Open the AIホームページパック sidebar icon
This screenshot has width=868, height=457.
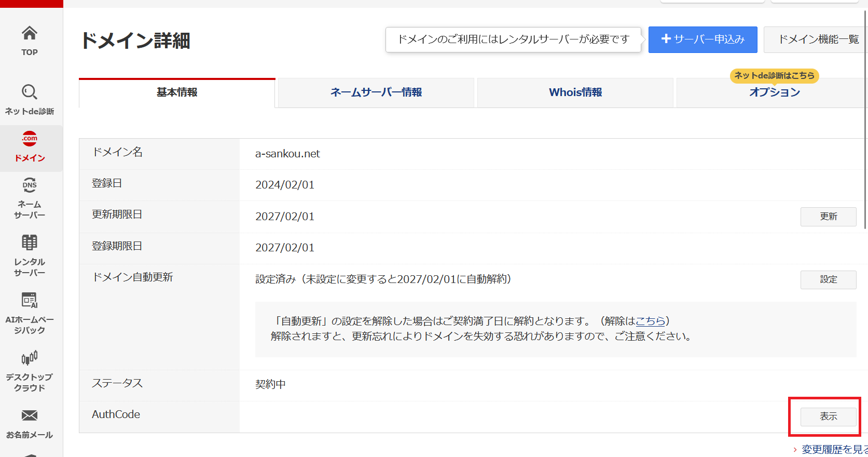pyautogui.click(x=30, y=301)
